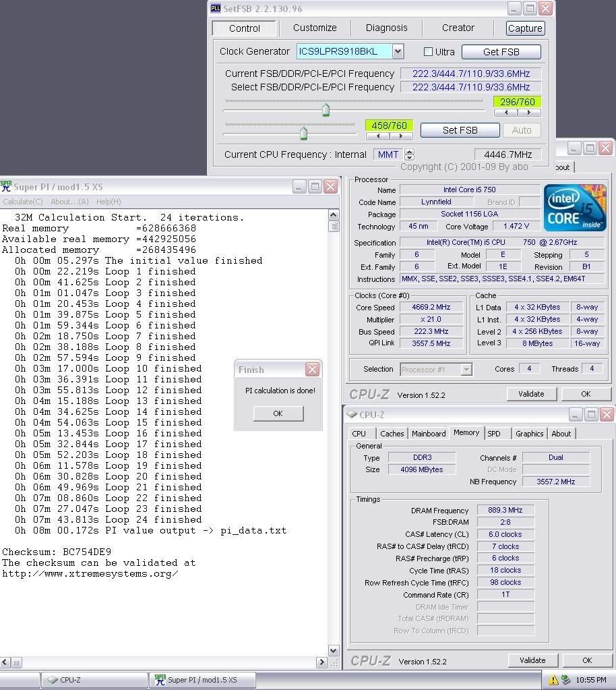Viewport: 616px width, 690px height.
Task: Click the MMT spinner arrows
Action: point(409,154)
